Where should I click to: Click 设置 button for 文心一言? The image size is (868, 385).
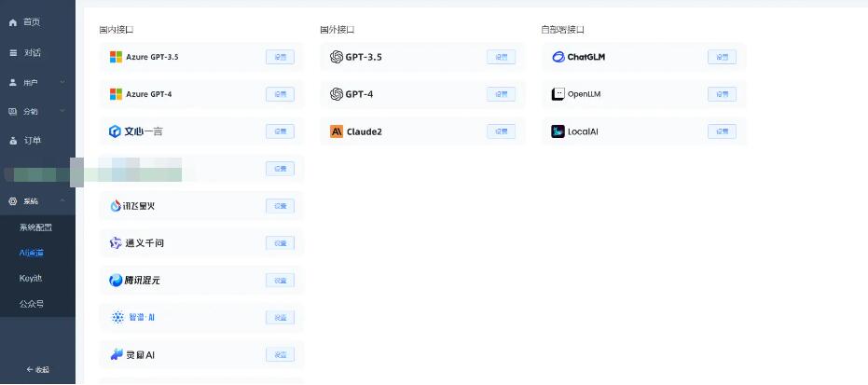280,131
